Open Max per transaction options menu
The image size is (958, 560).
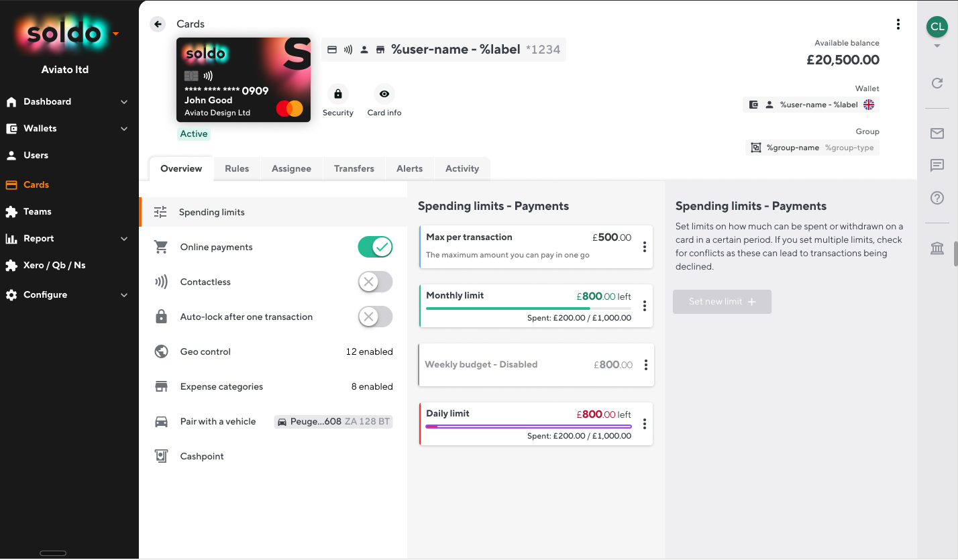(x=645, y=247)
